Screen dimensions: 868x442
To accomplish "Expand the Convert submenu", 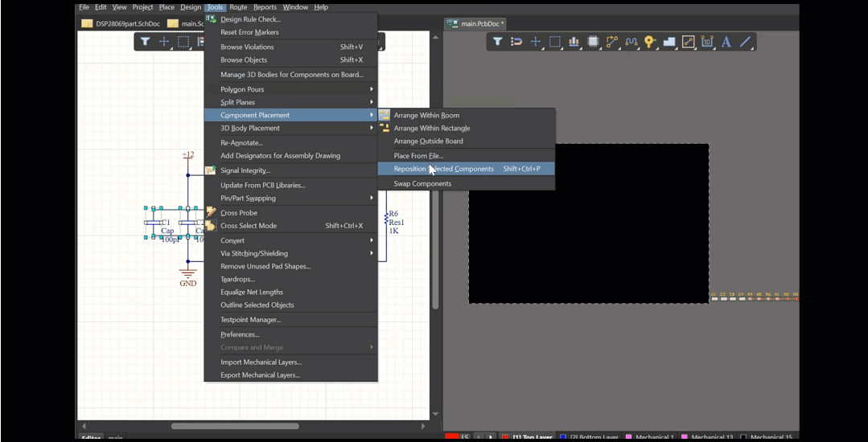I will (290, 240).
